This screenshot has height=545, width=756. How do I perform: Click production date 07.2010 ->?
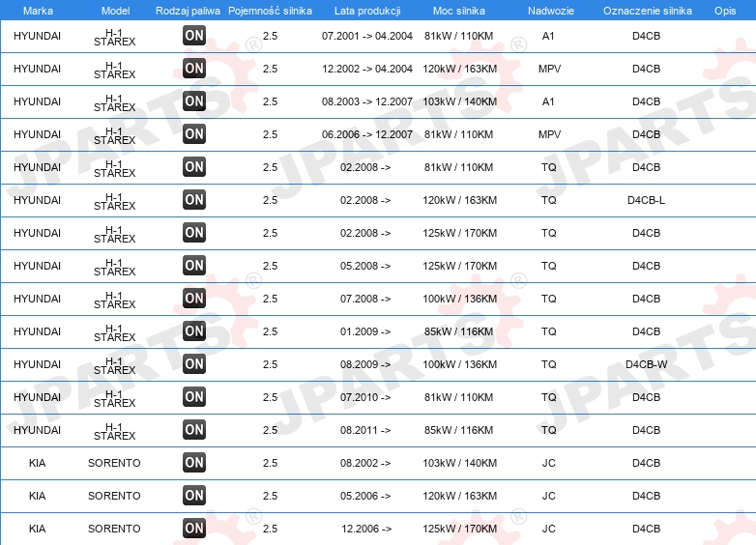tap(365, 397)
